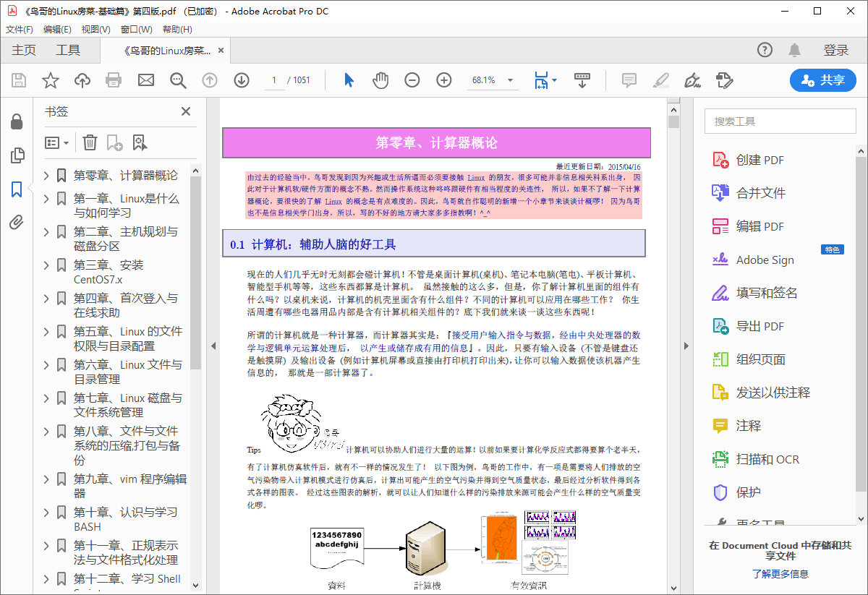
Task: Switch to the 主页 tab
Action: coord(24,50)
